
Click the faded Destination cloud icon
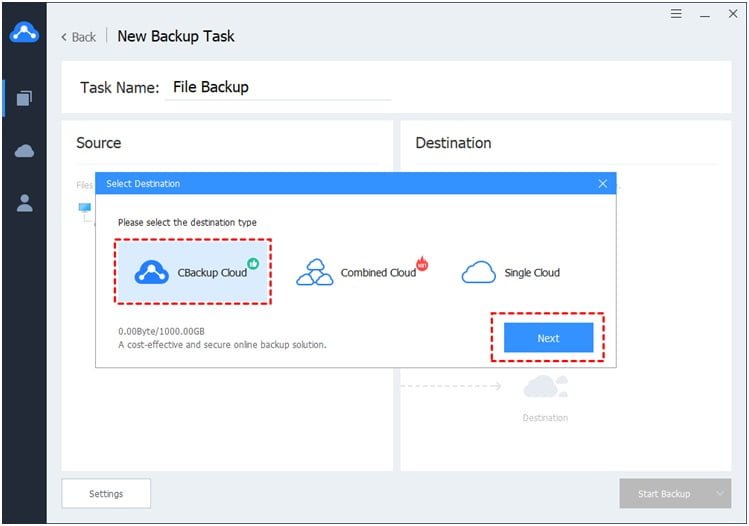(546, 386)
